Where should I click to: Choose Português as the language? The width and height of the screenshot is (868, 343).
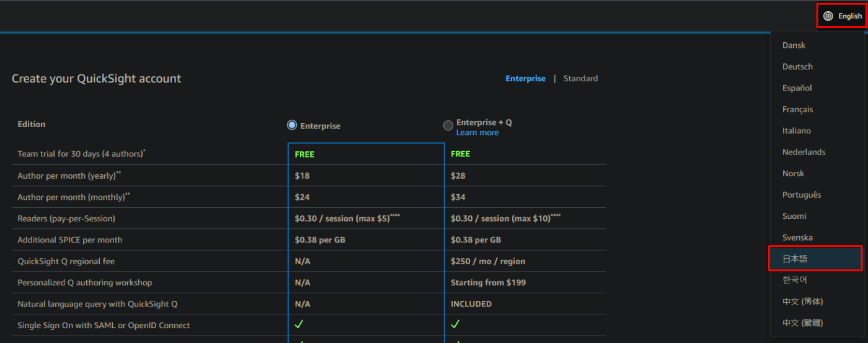(x=802, y=195)
